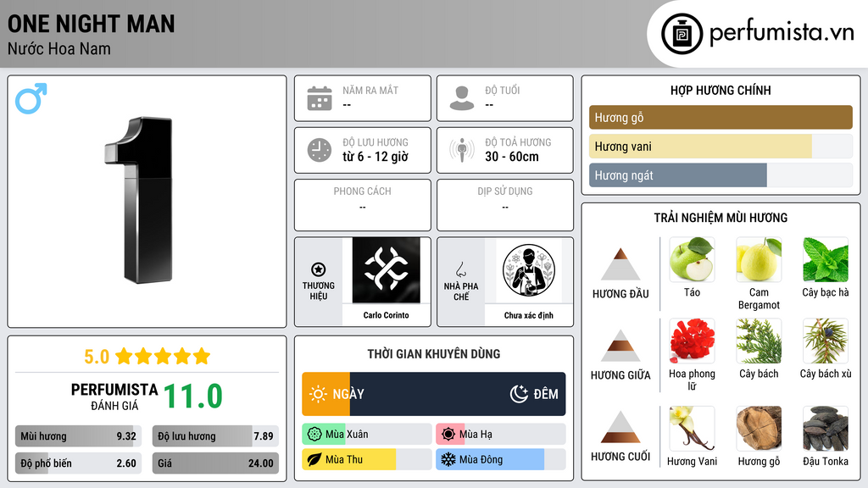Select the mint Cây bạc hà note
Viewport: 868px width, 488px height.
[x=826, y=259]
